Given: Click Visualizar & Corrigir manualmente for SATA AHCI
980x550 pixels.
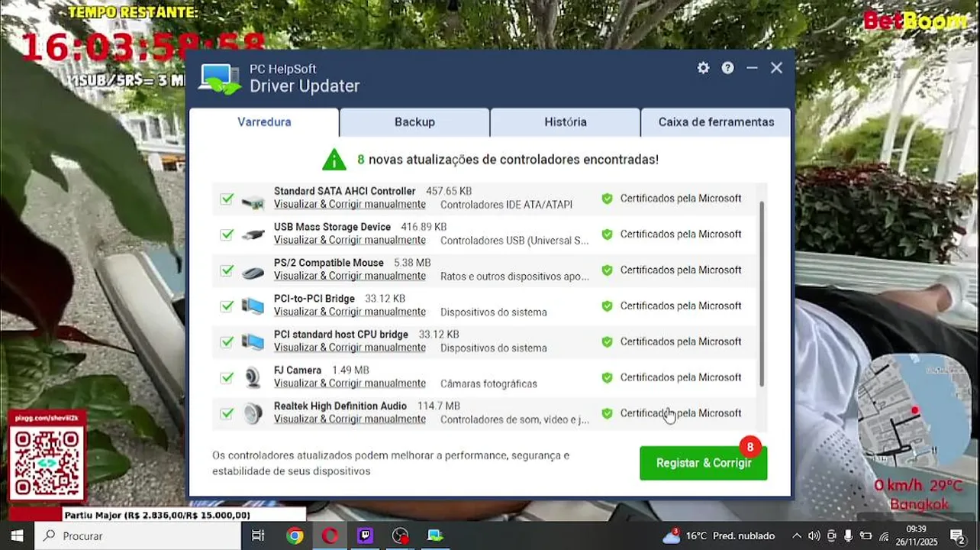Looking at the screenshot, I should (x=350, y=205).
